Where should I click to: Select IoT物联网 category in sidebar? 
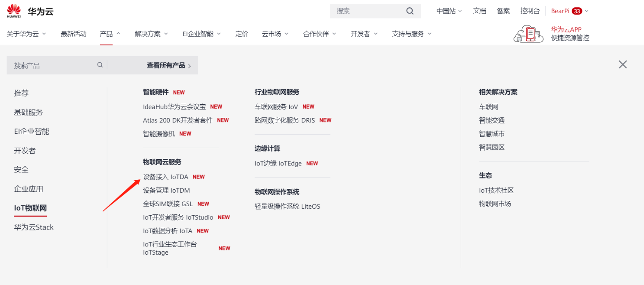(x=30, y=208)
